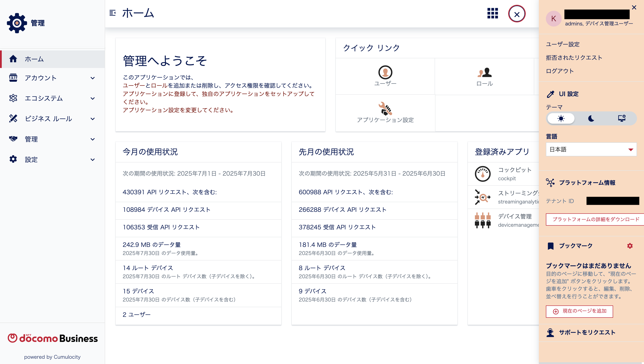Screen dimensions: 644x364
Task: Click the アカウント sidebar icon
Action: 13,78
